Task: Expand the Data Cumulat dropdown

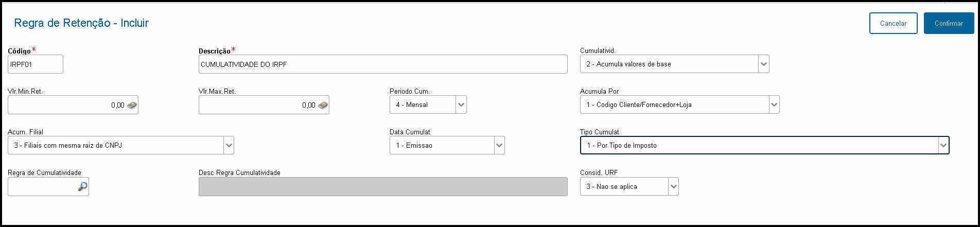Action: [499, 146]
